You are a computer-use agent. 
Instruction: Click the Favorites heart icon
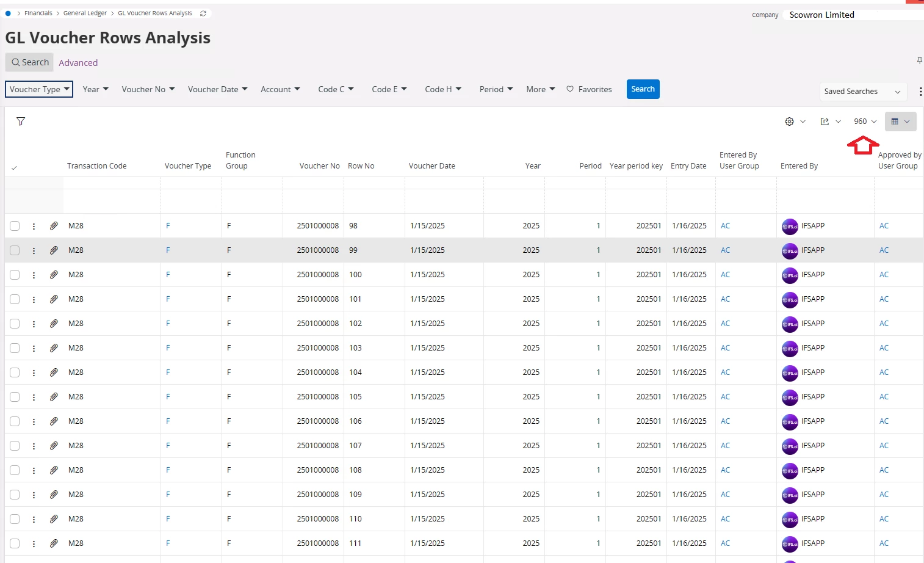click(x=570, y=89)
